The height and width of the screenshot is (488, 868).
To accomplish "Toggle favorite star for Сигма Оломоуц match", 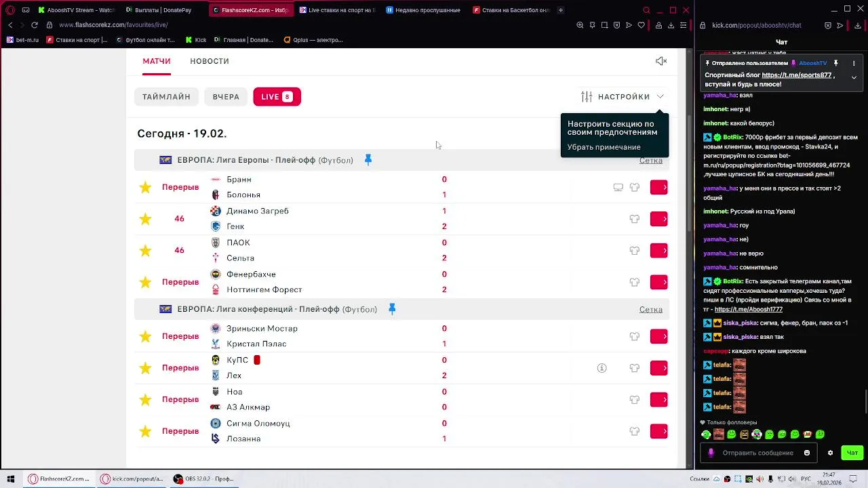I will (145, 431).
